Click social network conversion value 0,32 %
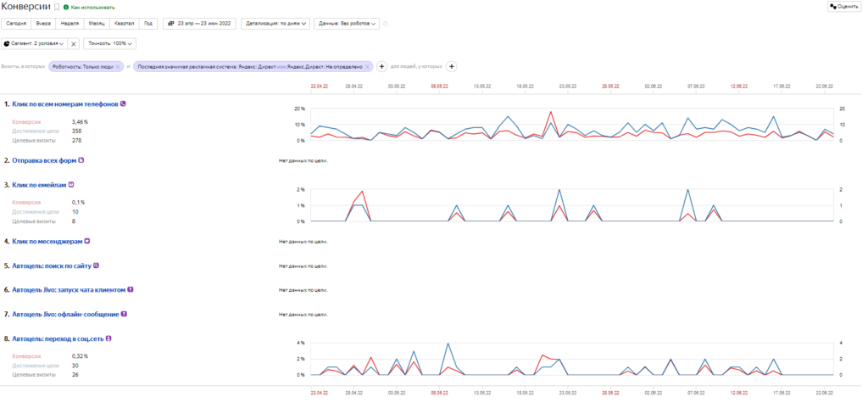 pos(80,356)
